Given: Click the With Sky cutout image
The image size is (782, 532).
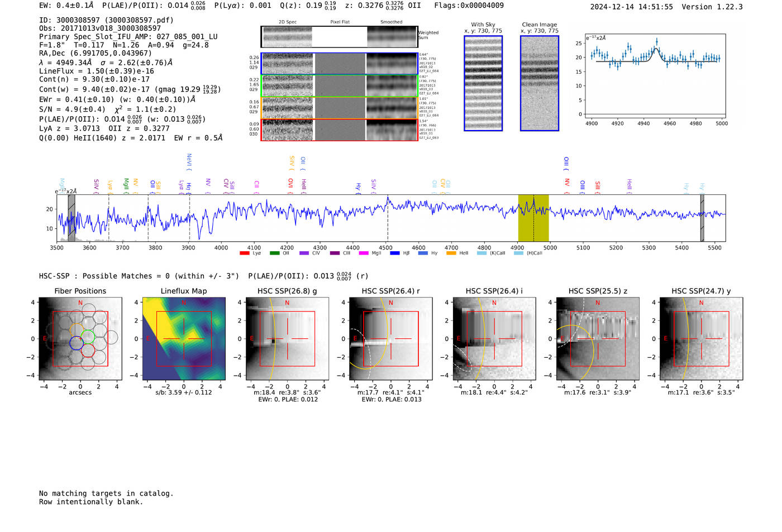Looking at the screenshot, I should 483,83.
